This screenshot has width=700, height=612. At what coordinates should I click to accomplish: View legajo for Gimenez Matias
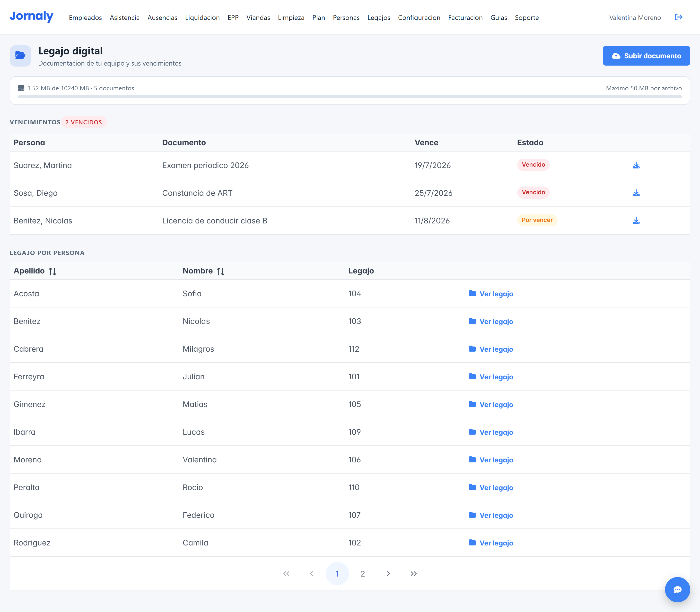click(491, 404)
